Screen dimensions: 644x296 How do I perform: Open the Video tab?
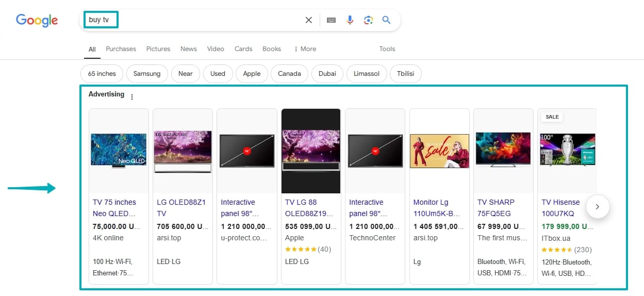coord(216,49)
